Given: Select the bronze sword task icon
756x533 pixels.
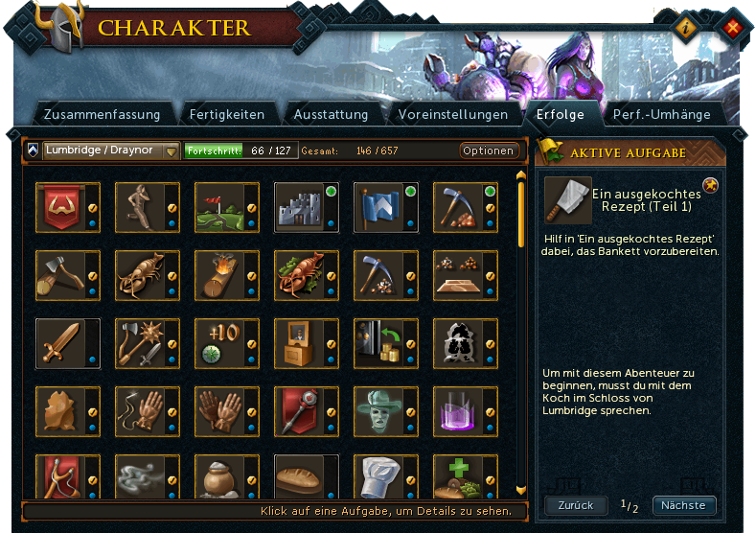Looking at the screenshot, I should point(68,343).
